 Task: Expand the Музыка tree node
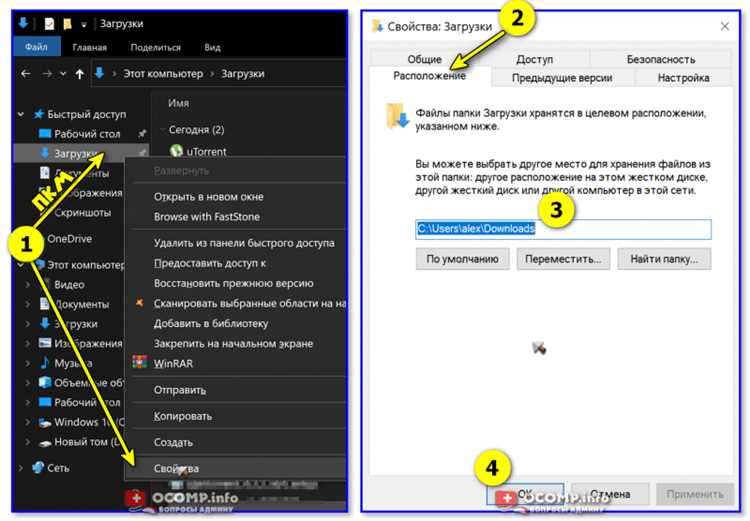click(28, 363)
